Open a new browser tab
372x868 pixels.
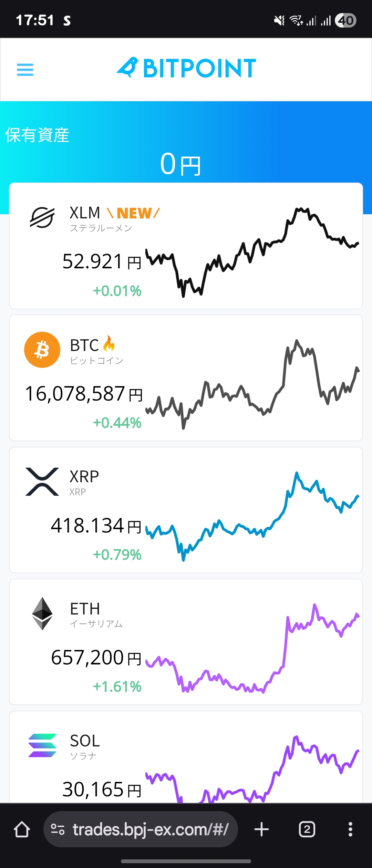click(x=261, y=829)
